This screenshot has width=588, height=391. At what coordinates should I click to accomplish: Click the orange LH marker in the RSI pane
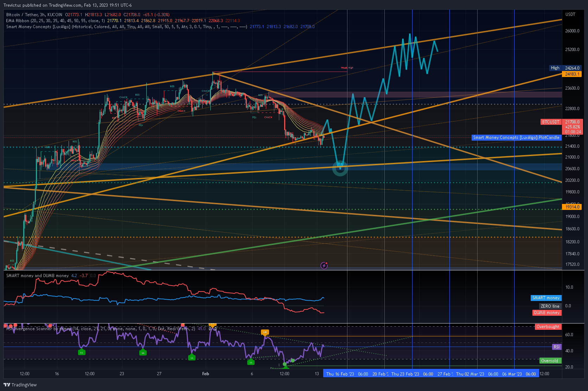coord(265,332)
